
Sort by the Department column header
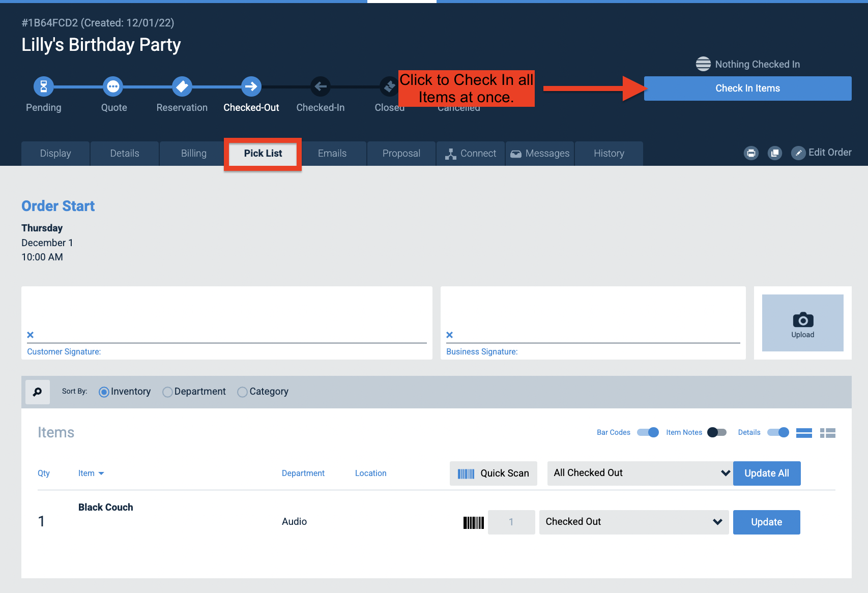pos(303,473)
